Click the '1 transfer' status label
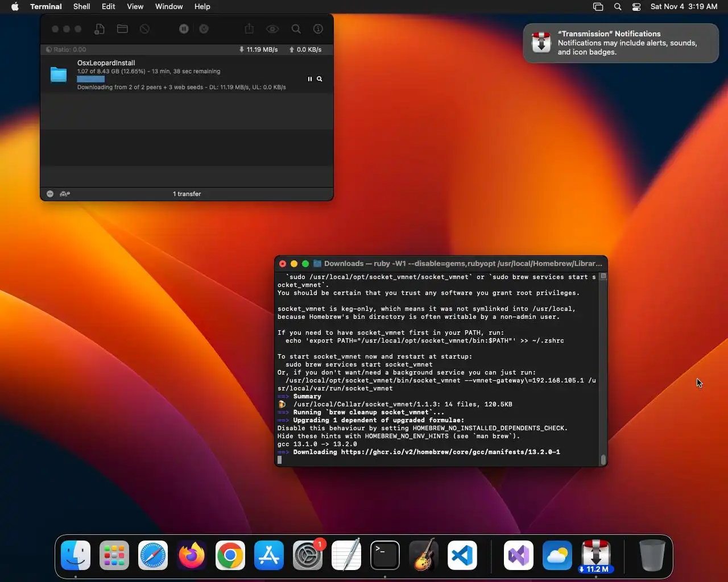Viewport: 728px width, 582px height. pos(187,194)
